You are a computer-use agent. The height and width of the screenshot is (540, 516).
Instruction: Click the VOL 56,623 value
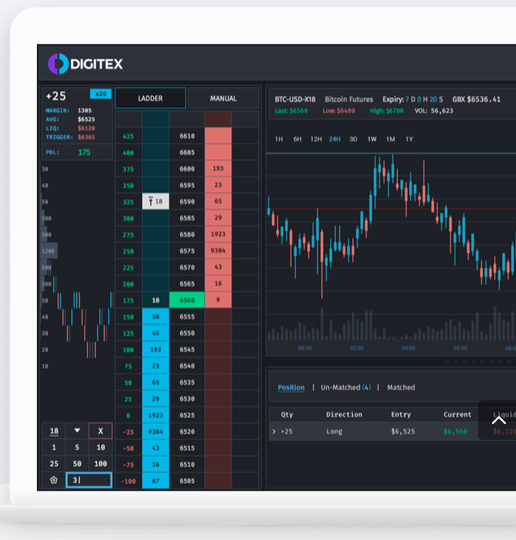point(434,111)
